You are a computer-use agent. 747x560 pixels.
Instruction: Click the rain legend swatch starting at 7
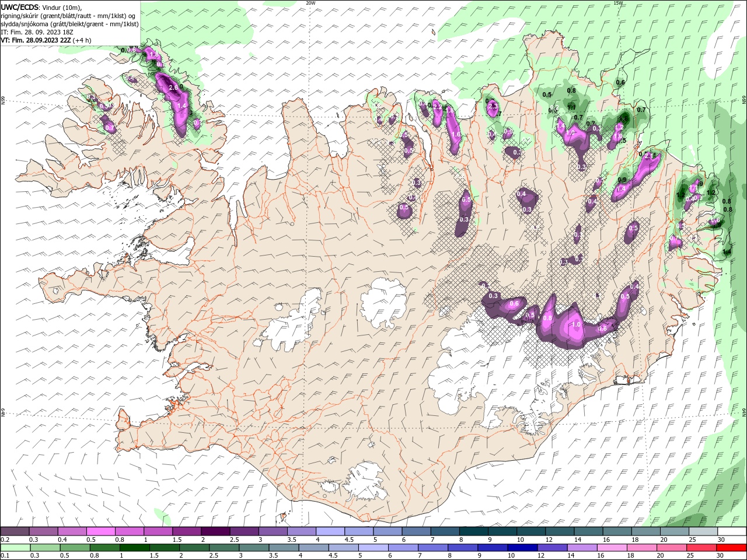[x=432, y=548]
